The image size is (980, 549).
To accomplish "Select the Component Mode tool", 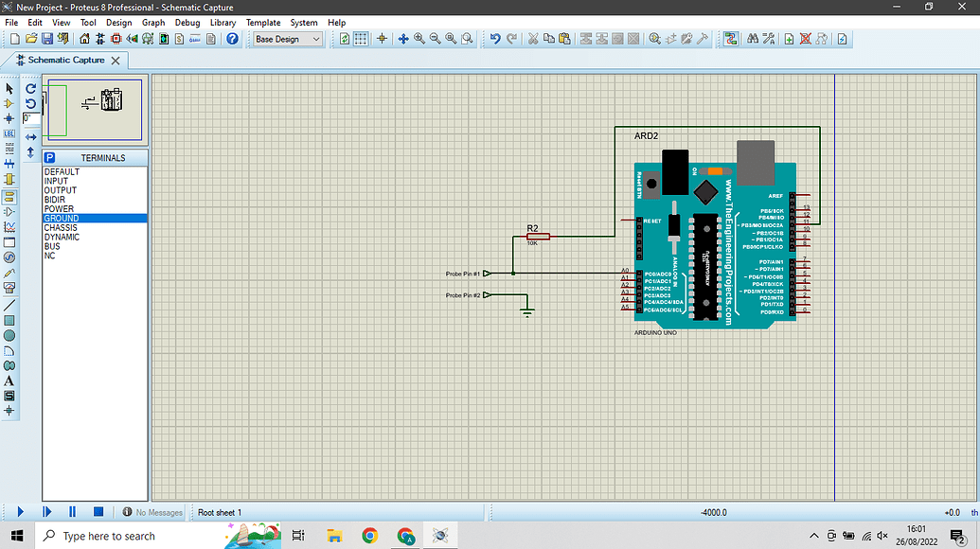I will [10, 104].
